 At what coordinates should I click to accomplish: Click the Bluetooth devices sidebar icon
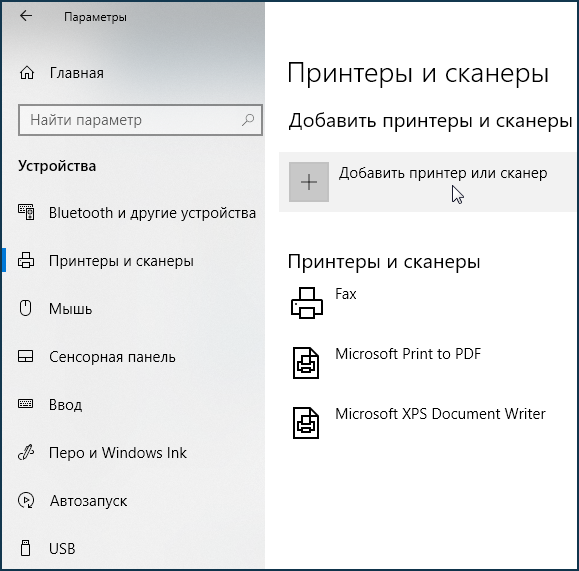[26, 212]
